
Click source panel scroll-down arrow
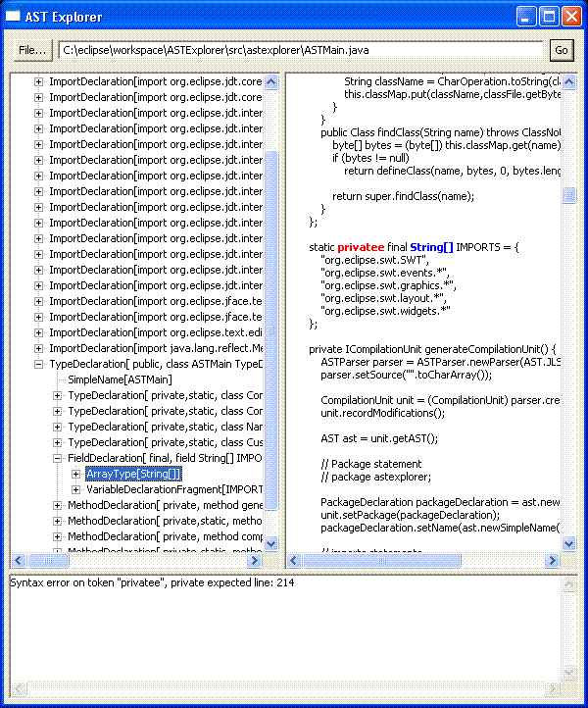[x=569, y=543]
